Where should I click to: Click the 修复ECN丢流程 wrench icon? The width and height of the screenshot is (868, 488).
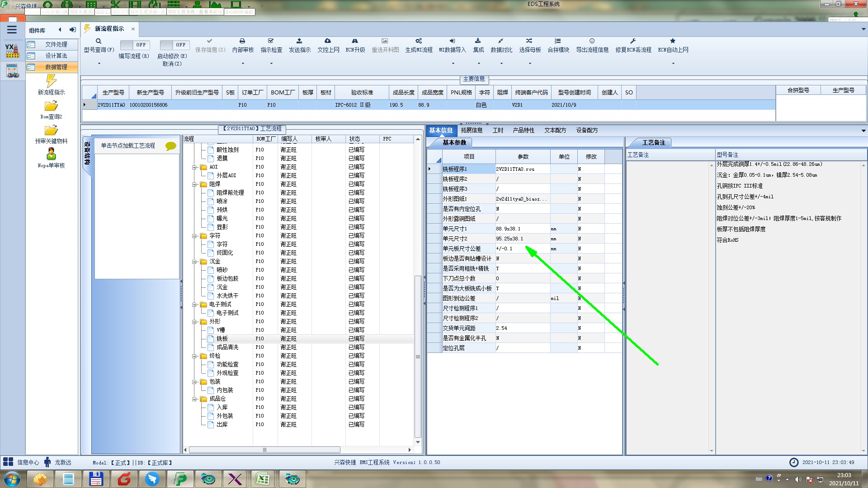click(633, 41)
